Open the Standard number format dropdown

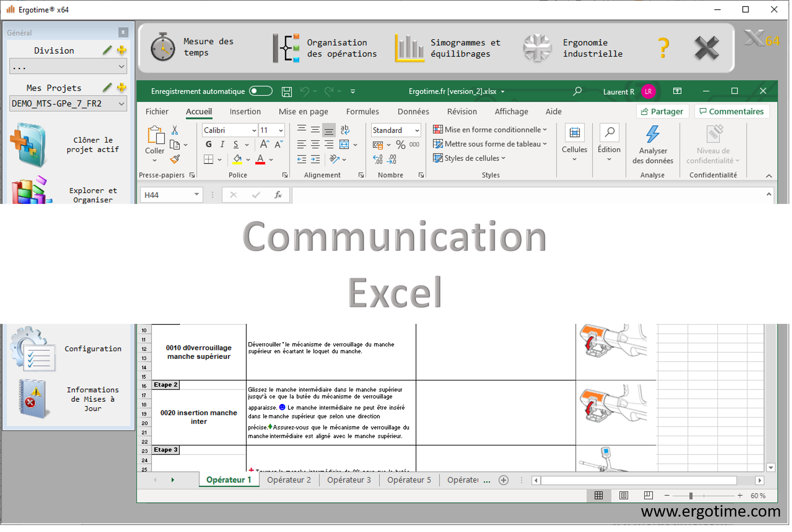point(417,131)
